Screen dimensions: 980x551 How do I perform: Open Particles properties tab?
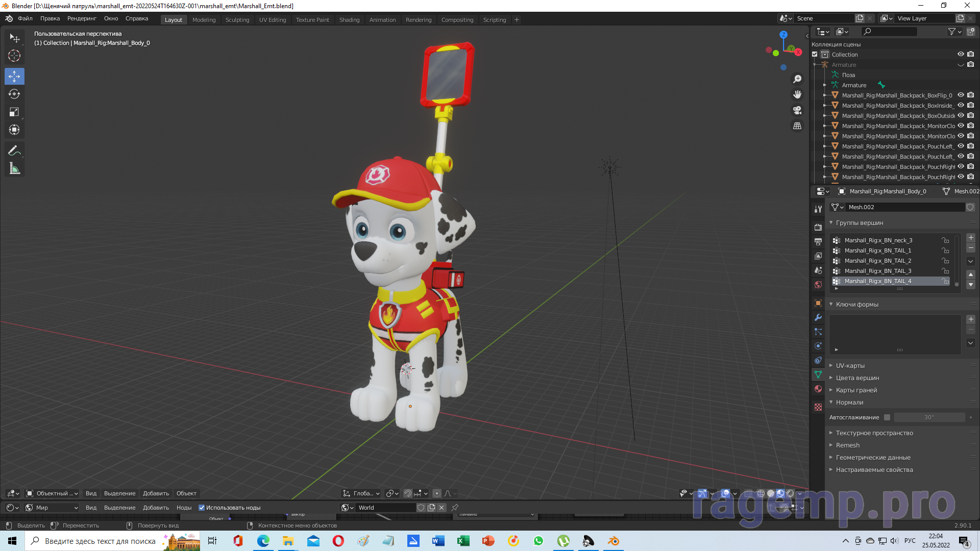click(818, 332)
